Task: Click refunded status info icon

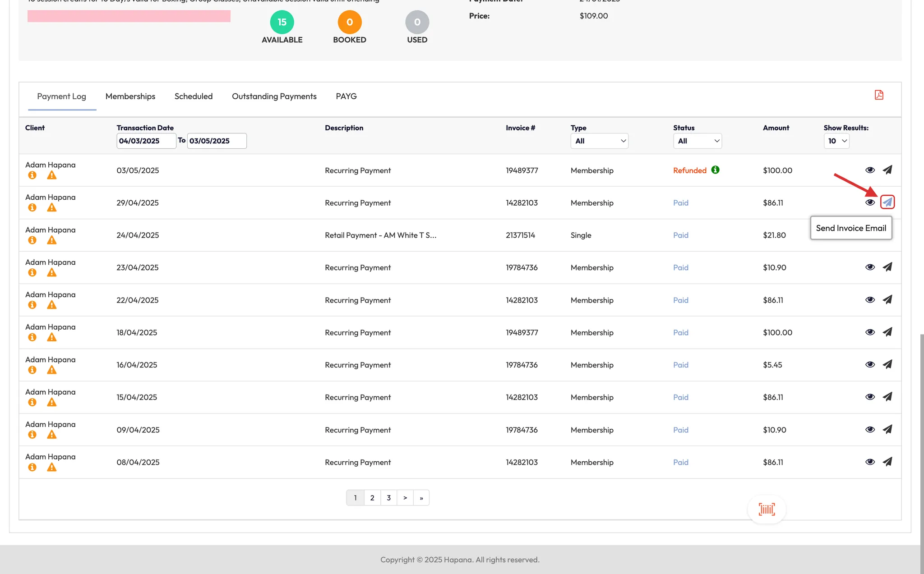Action: (x=716, y=170)
